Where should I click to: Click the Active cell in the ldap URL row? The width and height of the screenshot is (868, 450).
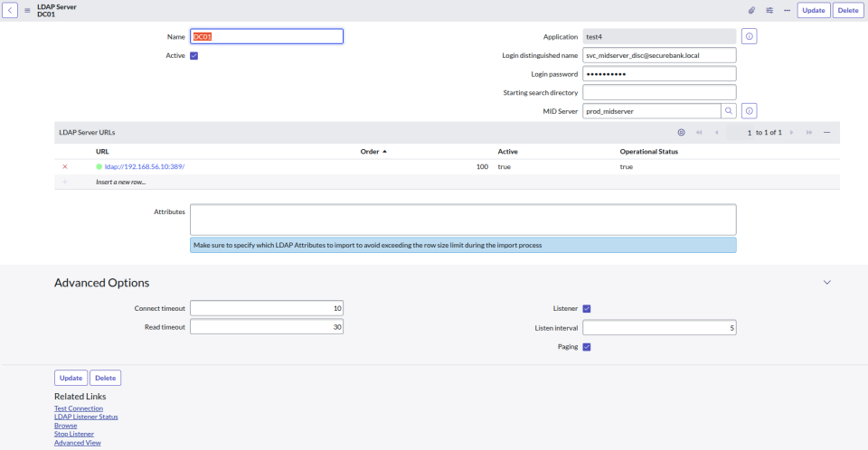[x=505, y=166]
